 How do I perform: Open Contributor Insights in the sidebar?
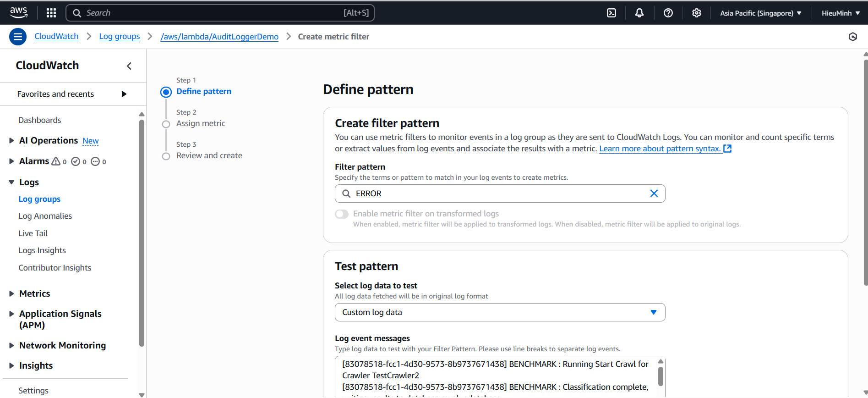55,268
